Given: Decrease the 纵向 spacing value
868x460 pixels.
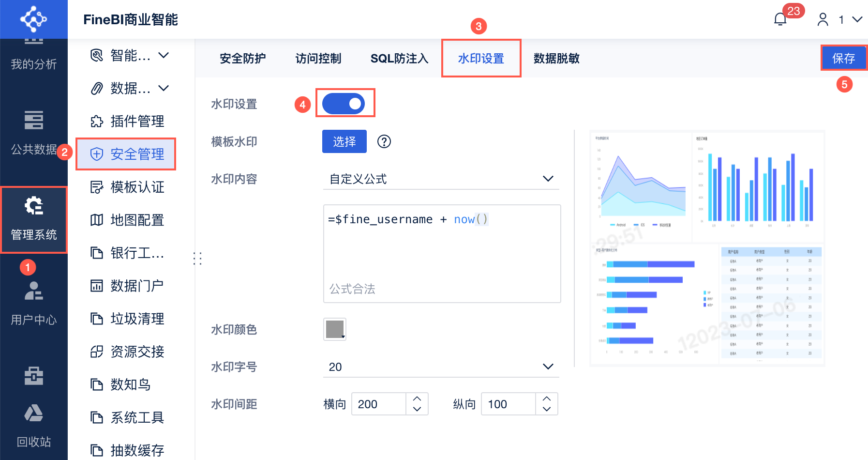Looking at the screenshot, I should [547, 409].
